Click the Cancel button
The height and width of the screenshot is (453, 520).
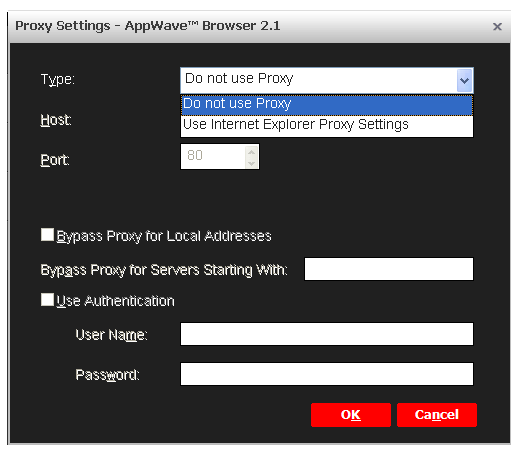(437, 415)
